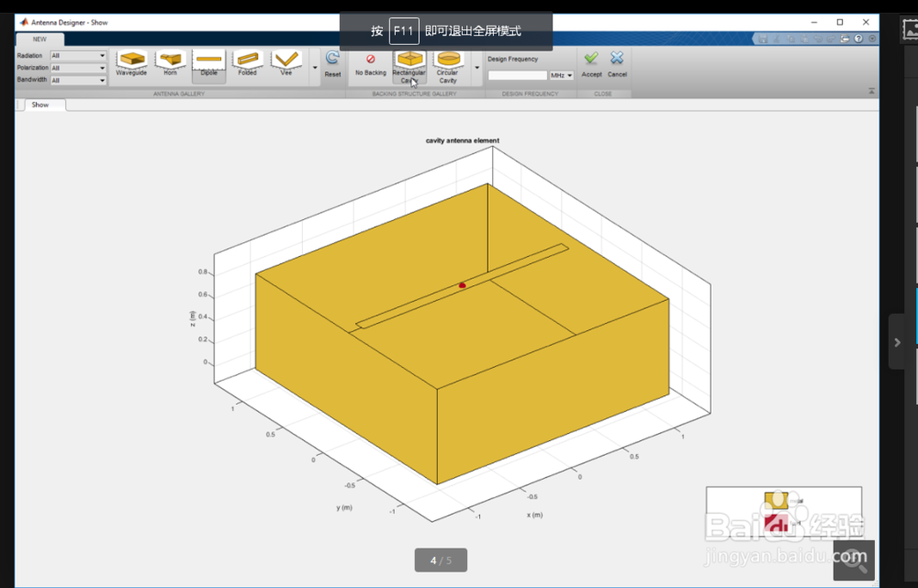Click the 'x (m)' axis label

click(x=534, y=515)
